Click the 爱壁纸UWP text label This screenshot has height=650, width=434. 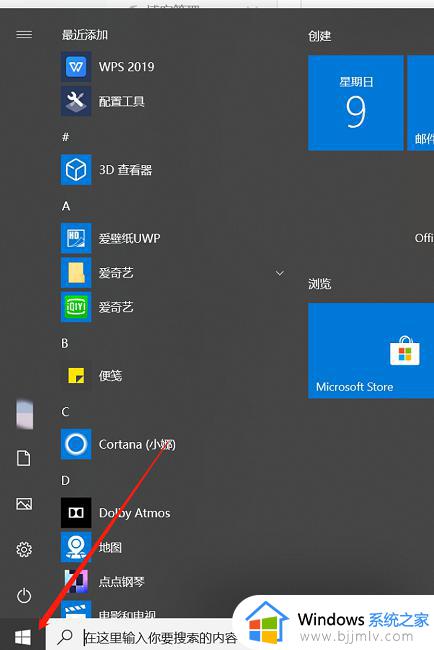point(129,238)
